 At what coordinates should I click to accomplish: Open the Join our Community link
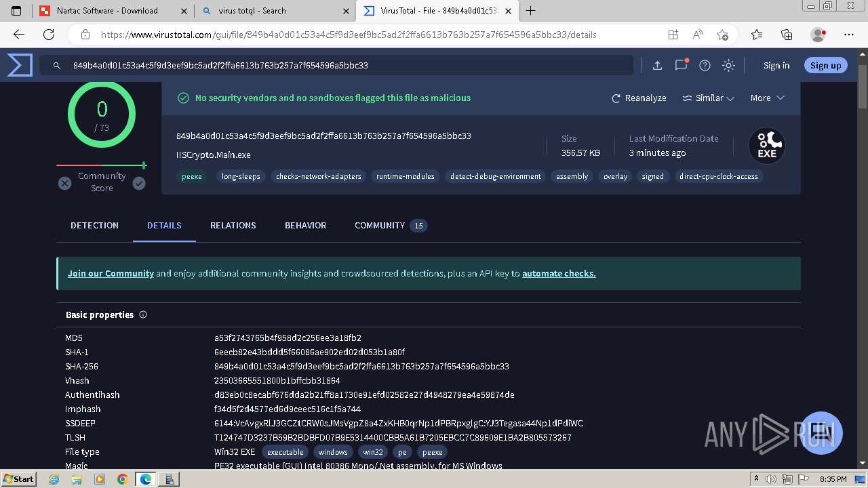click(x=111, y=273)
